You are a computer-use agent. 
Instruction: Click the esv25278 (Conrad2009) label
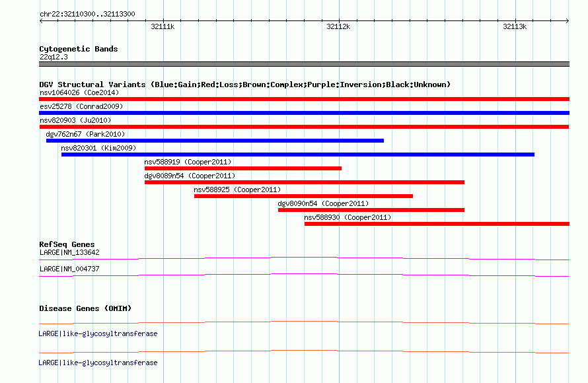click(x=81, y=106)
